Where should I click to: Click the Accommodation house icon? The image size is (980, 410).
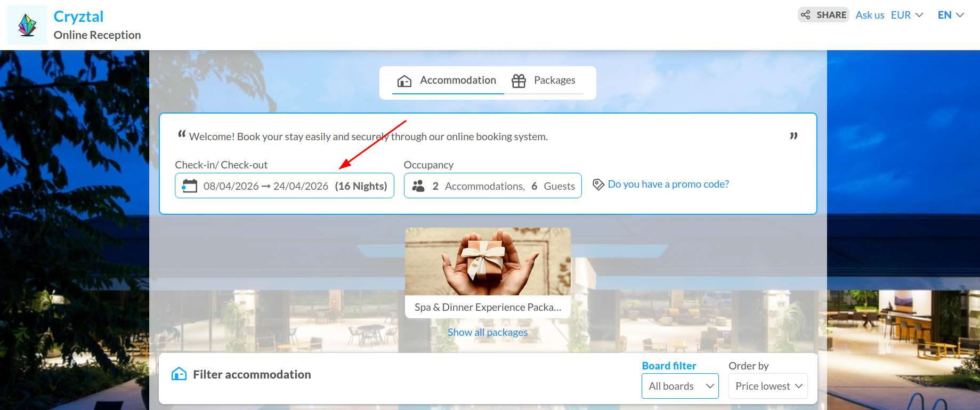tap(404, 81)
